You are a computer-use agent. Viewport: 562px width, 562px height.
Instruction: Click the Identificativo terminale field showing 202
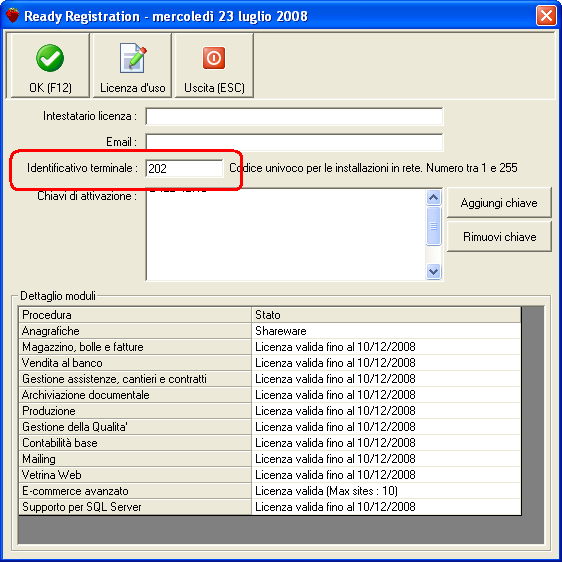click(184, 168)
